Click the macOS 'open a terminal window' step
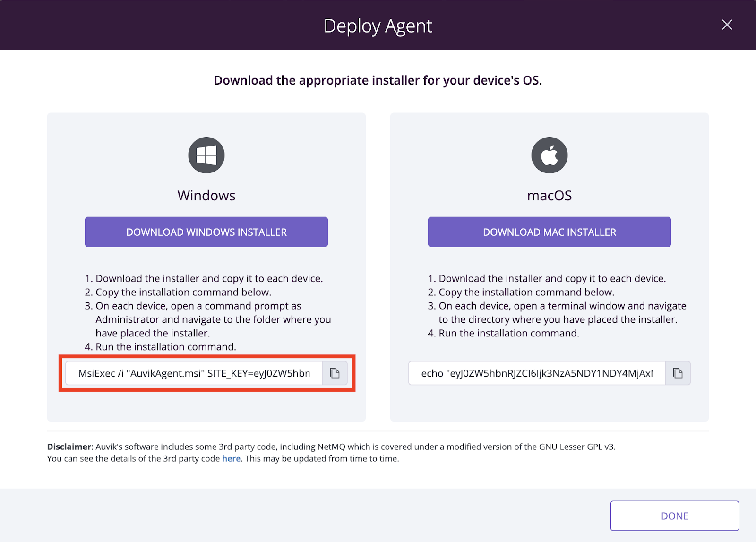 [x=557, y=312]
